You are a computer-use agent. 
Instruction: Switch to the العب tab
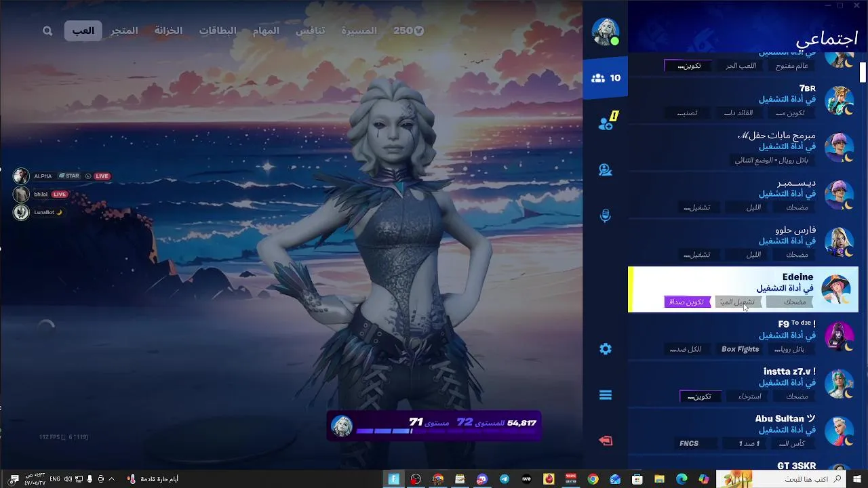click(x=83, y=30)
